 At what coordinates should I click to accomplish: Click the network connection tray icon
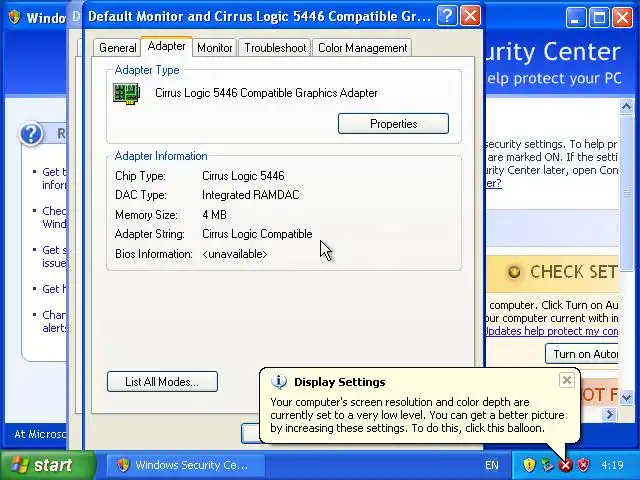coord(547,464)
